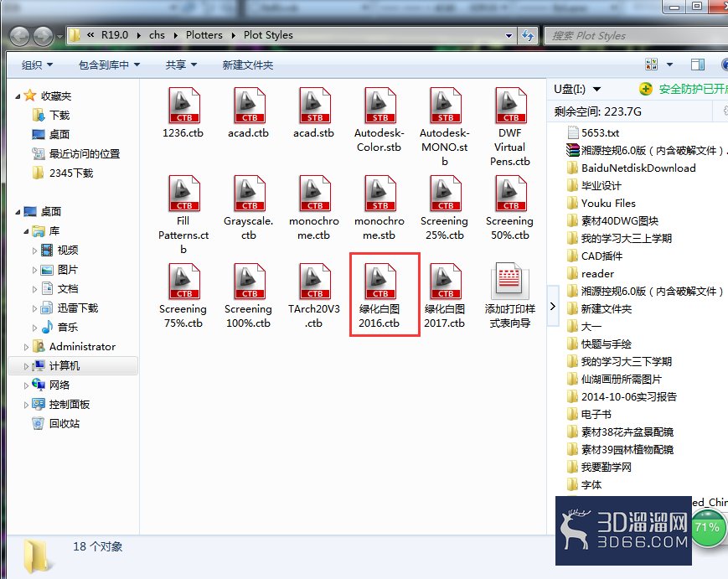Open the view options dropdown arrow
Screen dimensions: 728x579
(669, 65)
